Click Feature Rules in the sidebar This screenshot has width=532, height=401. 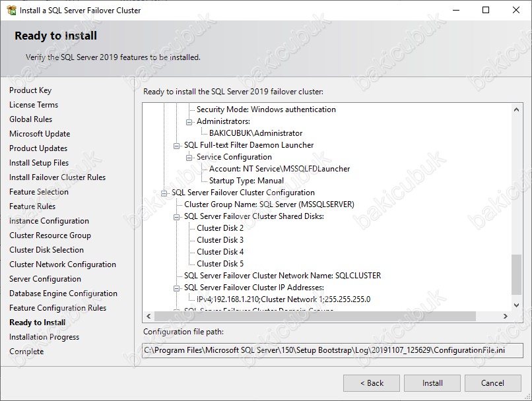click(x=32, y=206)
